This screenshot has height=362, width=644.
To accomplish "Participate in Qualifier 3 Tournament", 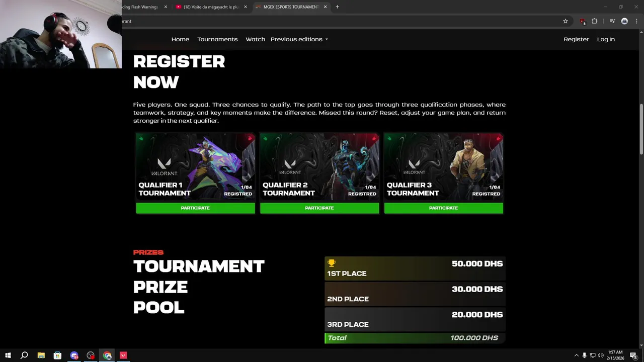I will [443, 208].
